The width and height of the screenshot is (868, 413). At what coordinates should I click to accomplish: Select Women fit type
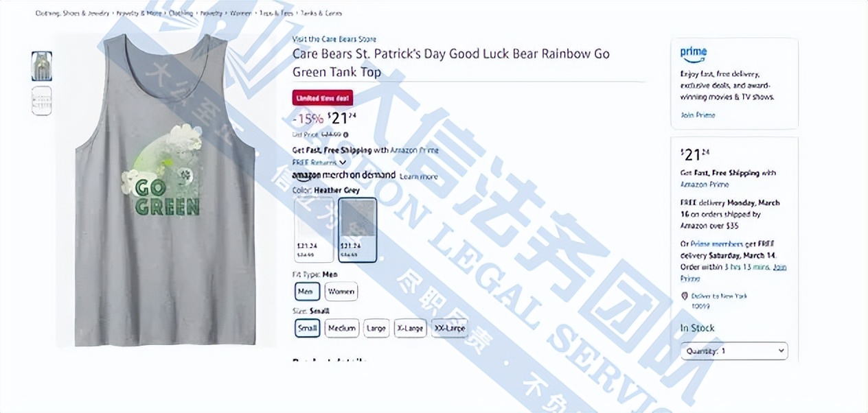pos(341,292)
